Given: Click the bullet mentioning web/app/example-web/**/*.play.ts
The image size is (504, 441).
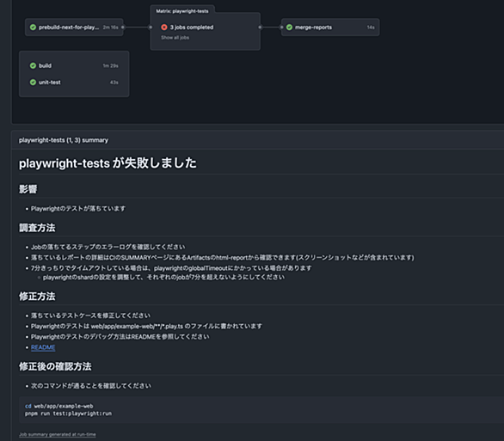Looking at the screenshot, I should pyautogui.click(x=146, y=327).
